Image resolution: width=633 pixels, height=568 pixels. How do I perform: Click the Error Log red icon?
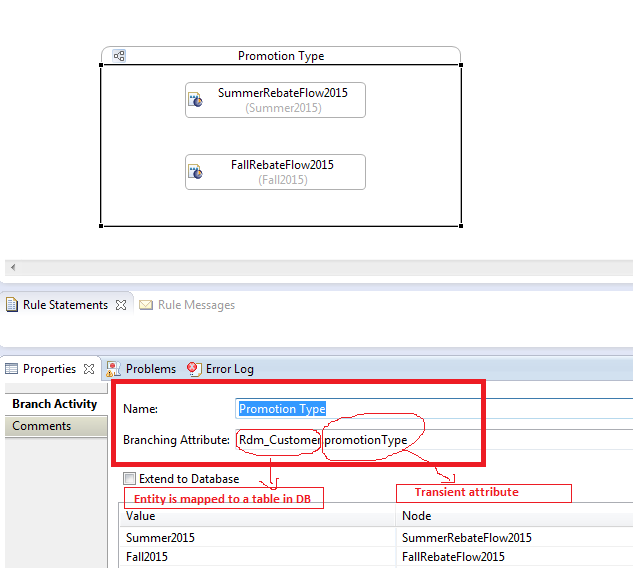coord(194,369)
